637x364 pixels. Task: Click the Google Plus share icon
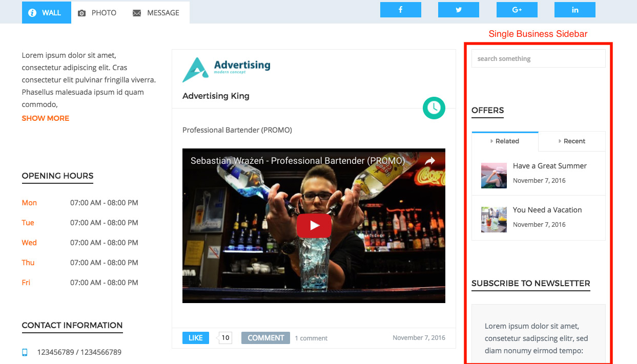coord(517,10)
